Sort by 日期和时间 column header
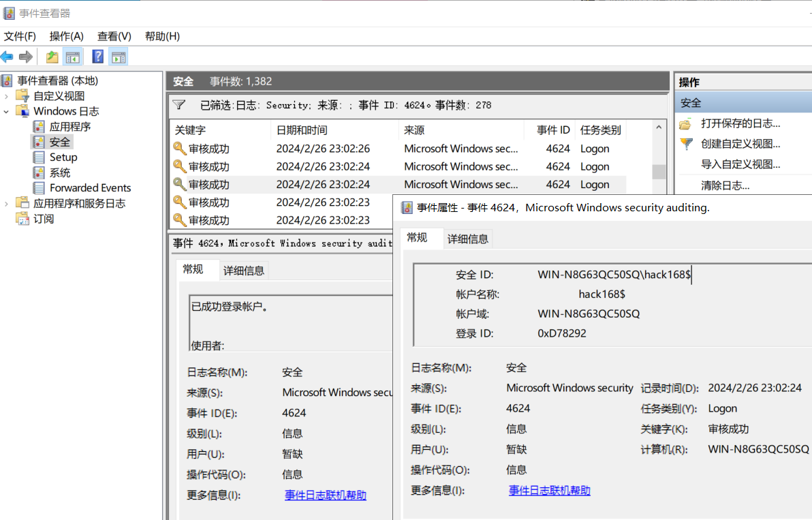The height and width of the screenshot is (520, 812). [x=334, y=130]
